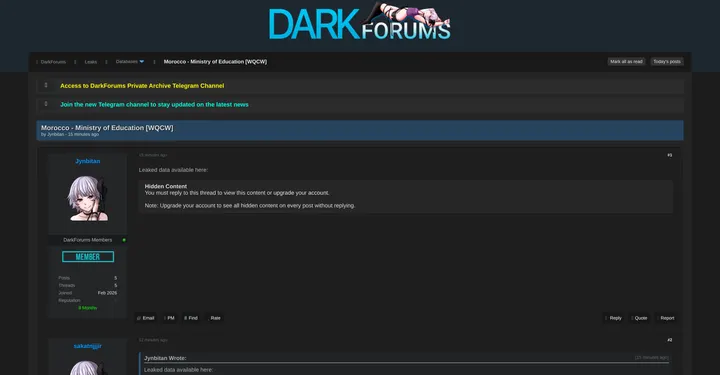
Task: Send a PM to Jynbitan
Action: point(170,318)
